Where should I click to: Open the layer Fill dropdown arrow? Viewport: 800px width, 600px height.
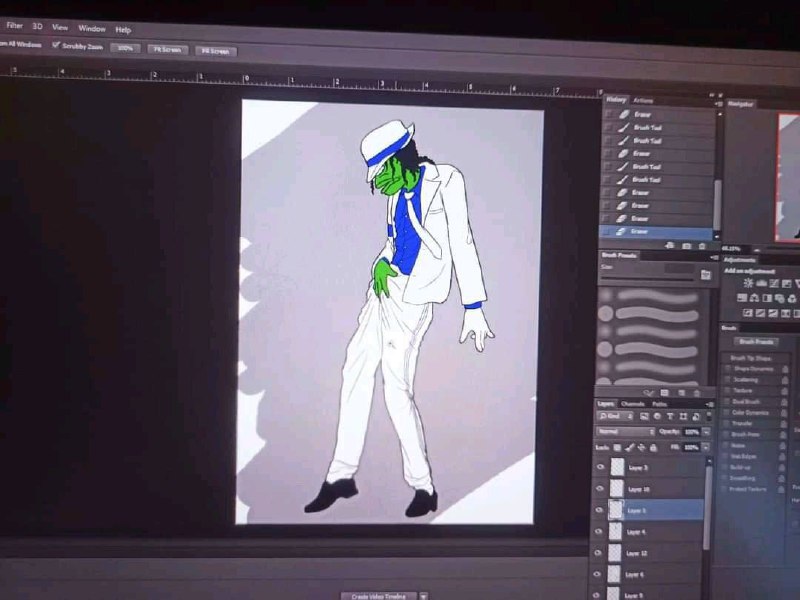pyautogui.click(x=706, y=447)
